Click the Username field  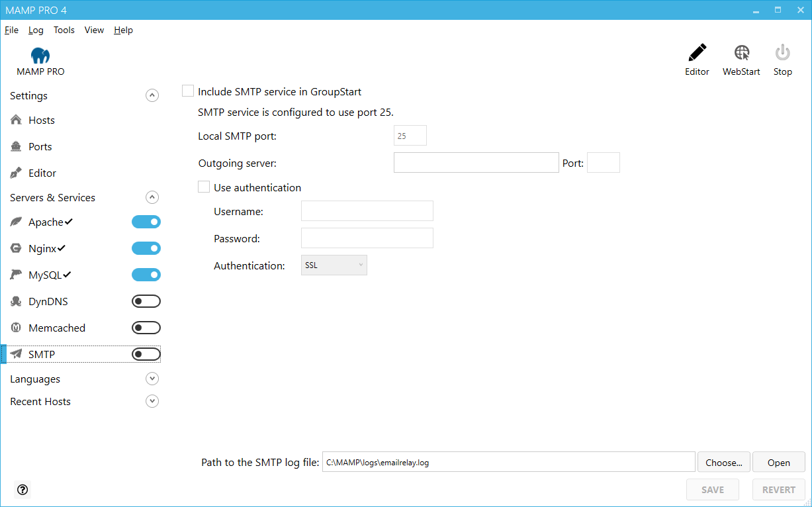[367, 211]
